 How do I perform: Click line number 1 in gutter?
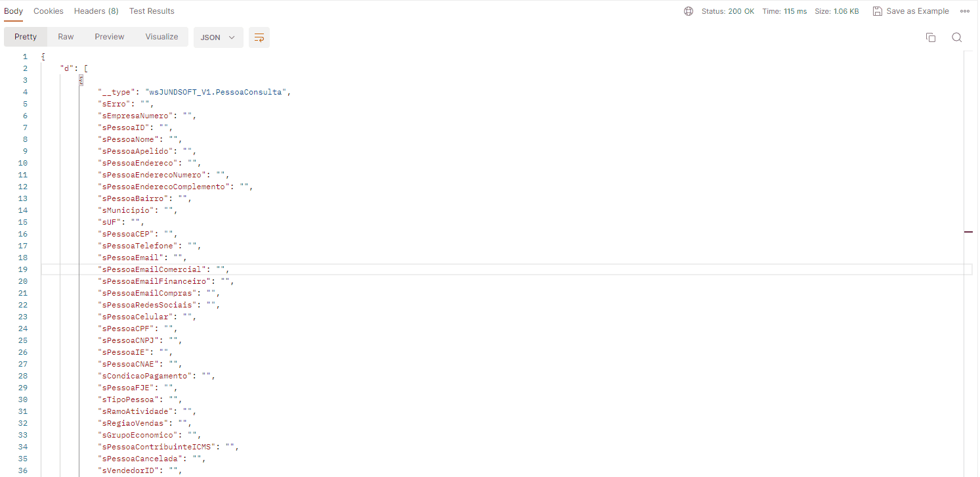pyautogui.click(x=25, y=57)
